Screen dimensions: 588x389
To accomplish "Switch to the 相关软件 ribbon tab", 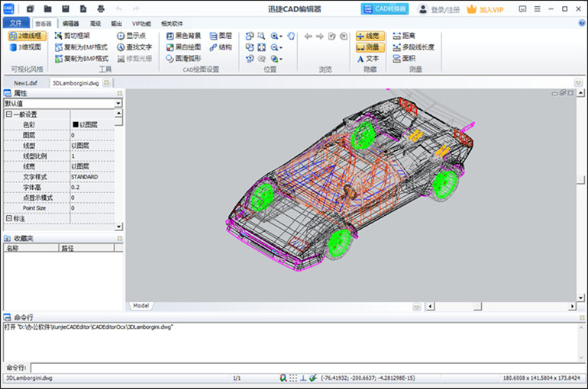I will (172, 24).
